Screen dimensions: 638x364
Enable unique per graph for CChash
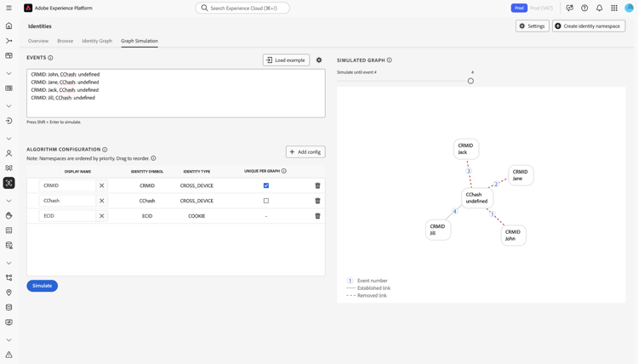pyautogui.click(x=266, y=201)
